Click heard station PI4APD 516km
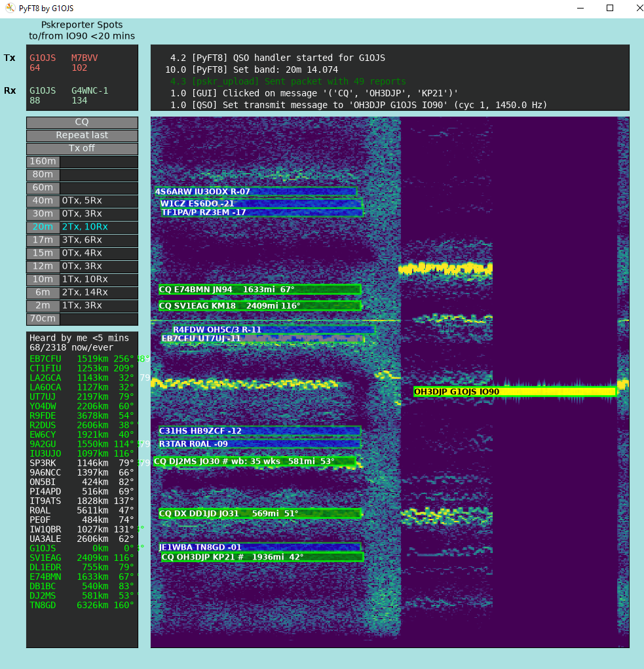644x669 pixels. pyautogui.click(x=81, y=491)
